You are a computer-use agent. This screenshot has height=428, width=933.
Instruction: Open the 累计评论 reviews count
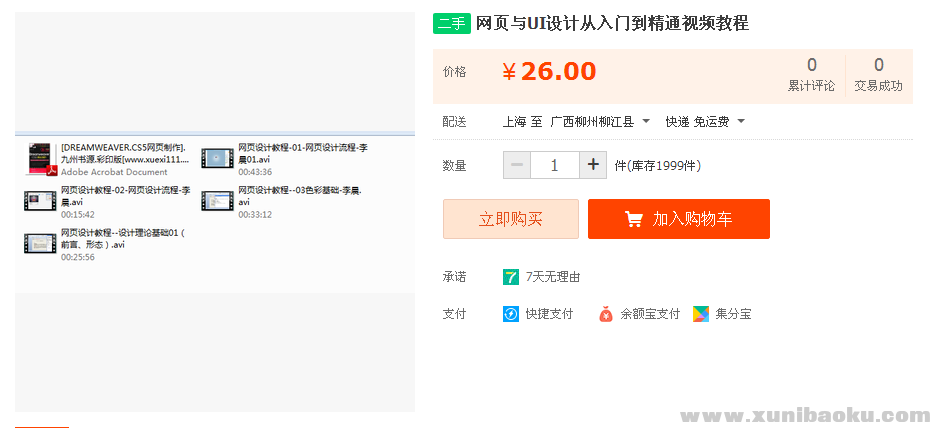pos(811,75)
